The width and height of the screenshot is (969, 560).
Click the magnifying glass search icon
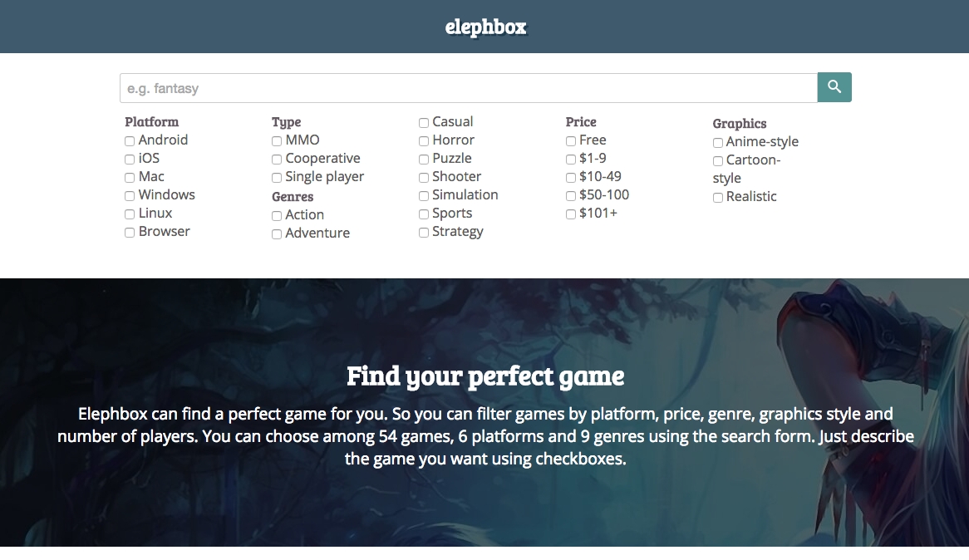[834, 87]
